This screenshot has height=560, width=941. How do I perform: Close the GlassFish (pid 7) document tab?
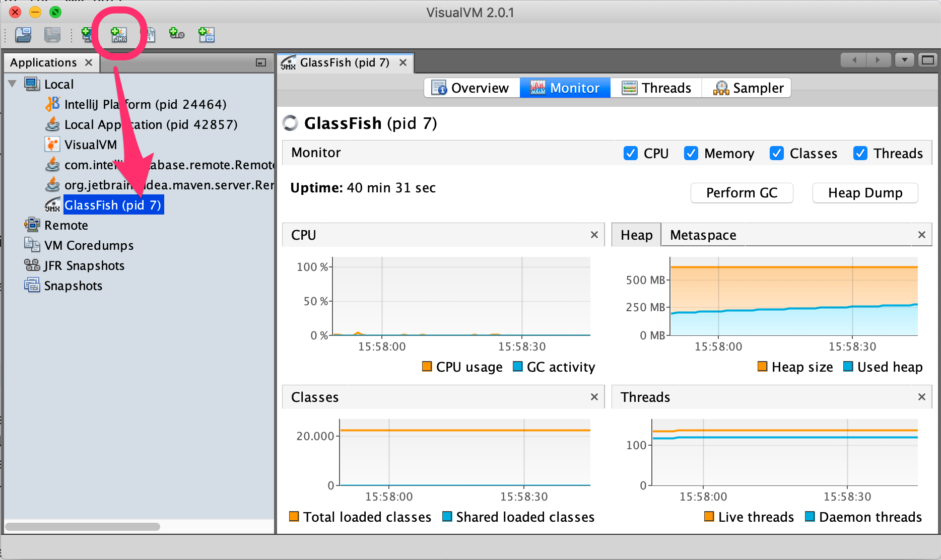pyautogui.click(x=403, y=62)
